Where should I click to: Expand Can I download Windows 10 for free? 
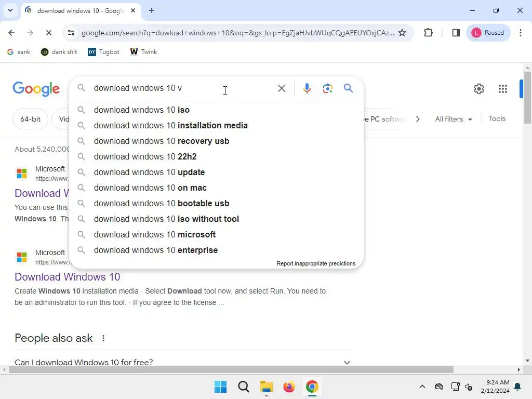coord(183,362)
